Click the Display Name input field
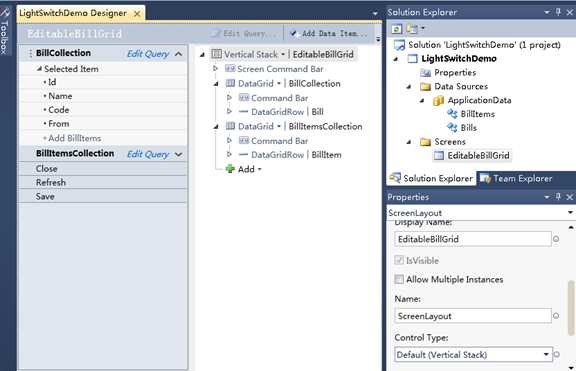This screenshot has width=576, height=371. (473, 239)
